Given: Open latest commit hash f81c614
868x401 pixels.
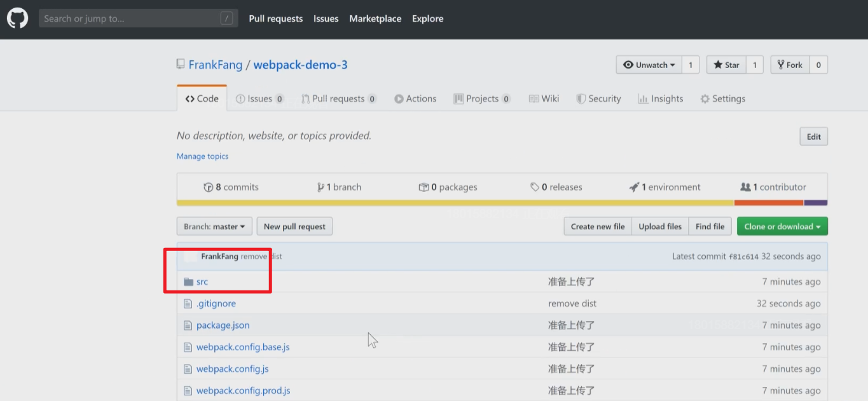Looking at the screenshot, I should pyautogui.click(x=743, y=257).
